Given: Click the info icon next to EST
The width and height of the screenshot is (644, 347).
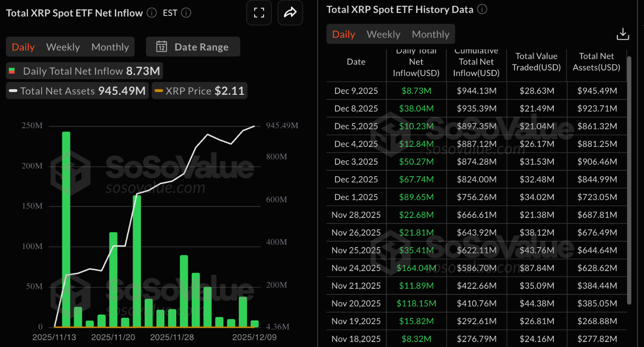Looking at the screenshot, I should (186, 13).
